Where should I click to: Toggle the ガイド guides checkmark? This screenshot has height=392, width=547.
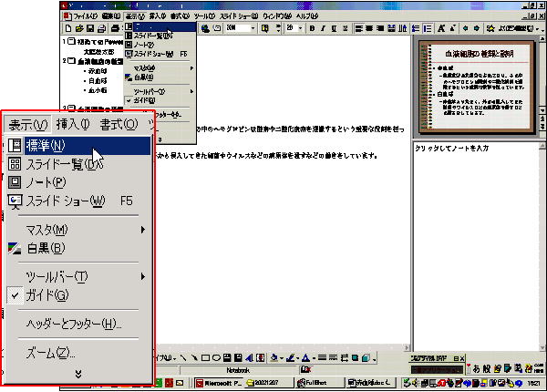pos(15,294)
